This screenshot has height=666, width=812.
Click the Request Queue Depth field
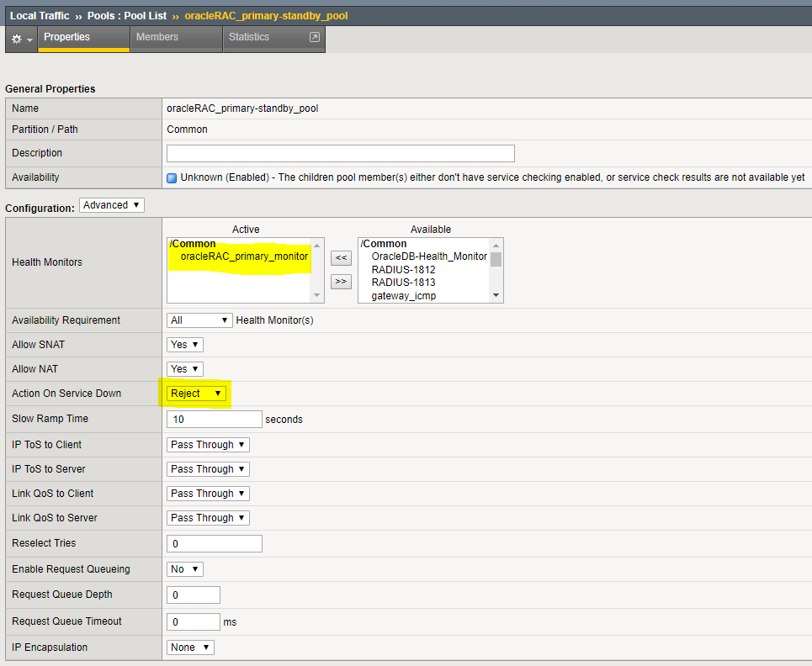pyautogui.click(x=194, y=595)
